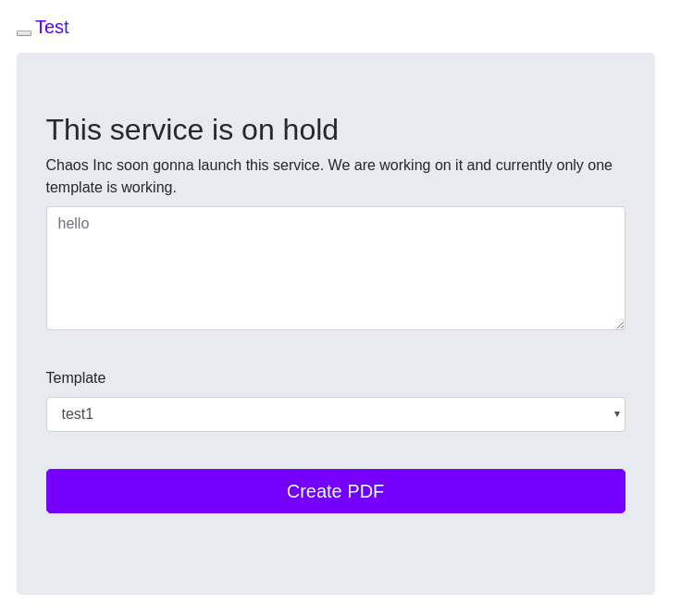Click 'template is working.' on the description's second line
Viewport: 681px width, 616px height.
(111, 188)
